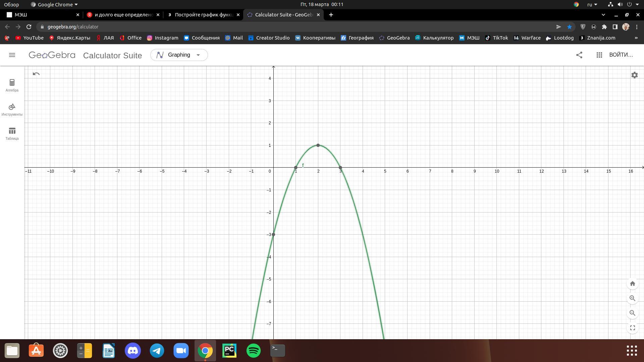Open the GeoGebra bookmark link
The image size is (644, 362).
click(x=394, y=38)
